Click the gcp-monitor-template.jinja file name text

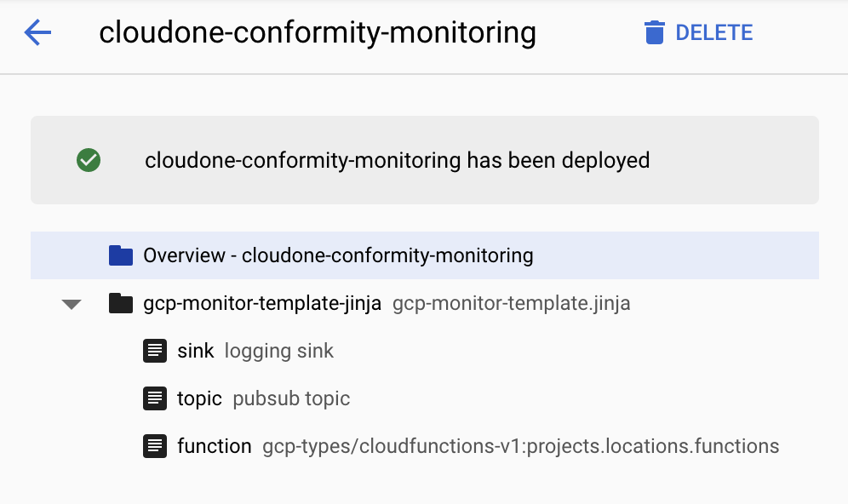[511, 303]
